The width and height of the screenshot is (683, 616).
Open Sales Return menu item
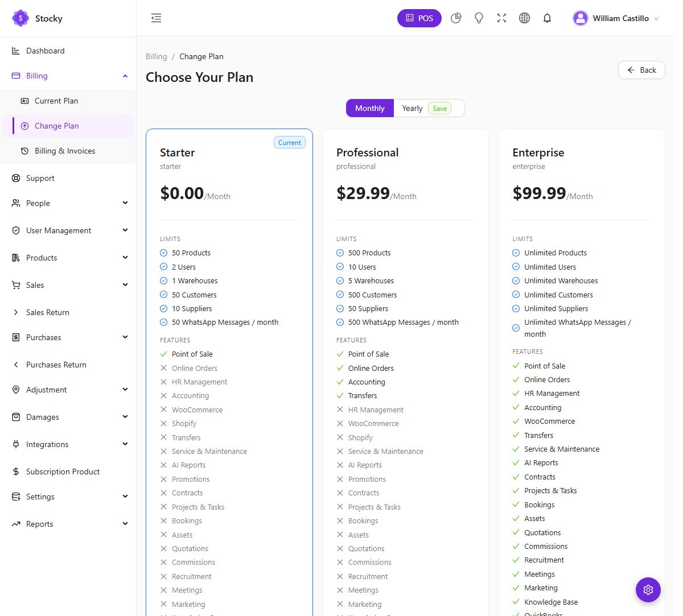coord(68,312)
